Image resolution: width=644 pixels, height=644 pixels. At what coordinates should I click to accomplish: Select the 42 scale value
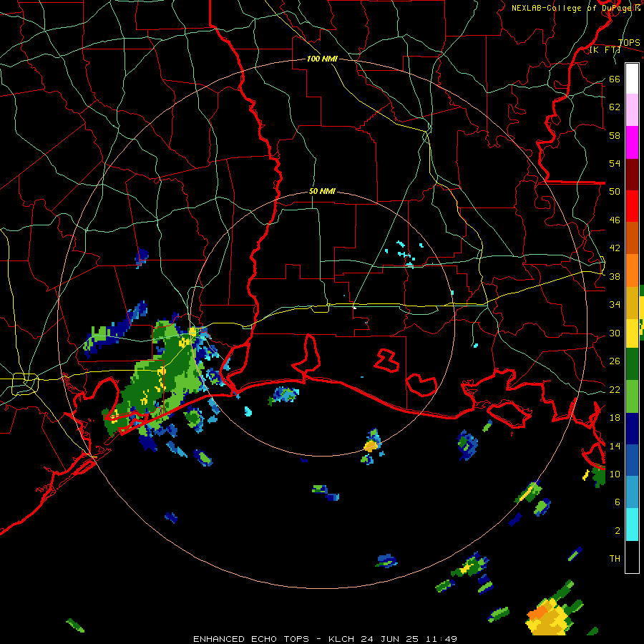(x=615, y=248)
